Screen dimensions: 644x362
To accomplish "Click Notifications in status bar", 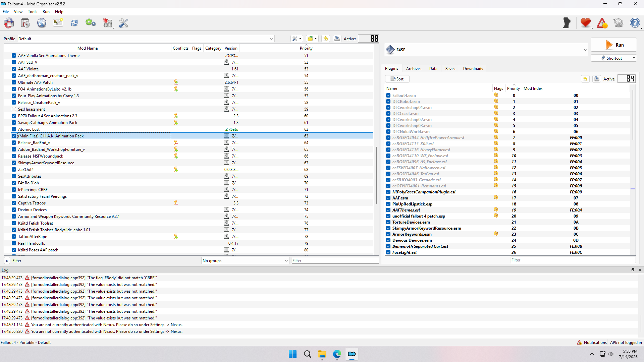I will point(592,342).
